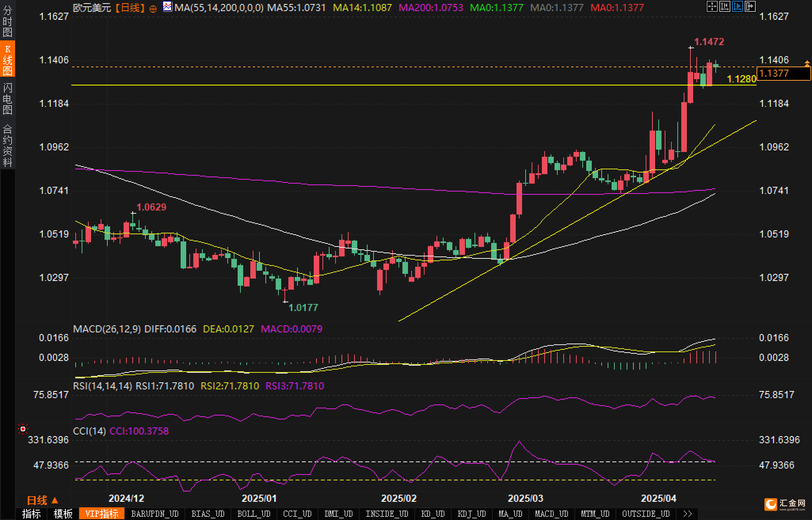Apply the BARUPDN_UD indicator
Screen dimensions: 812x520
click(x=155, y=514)
